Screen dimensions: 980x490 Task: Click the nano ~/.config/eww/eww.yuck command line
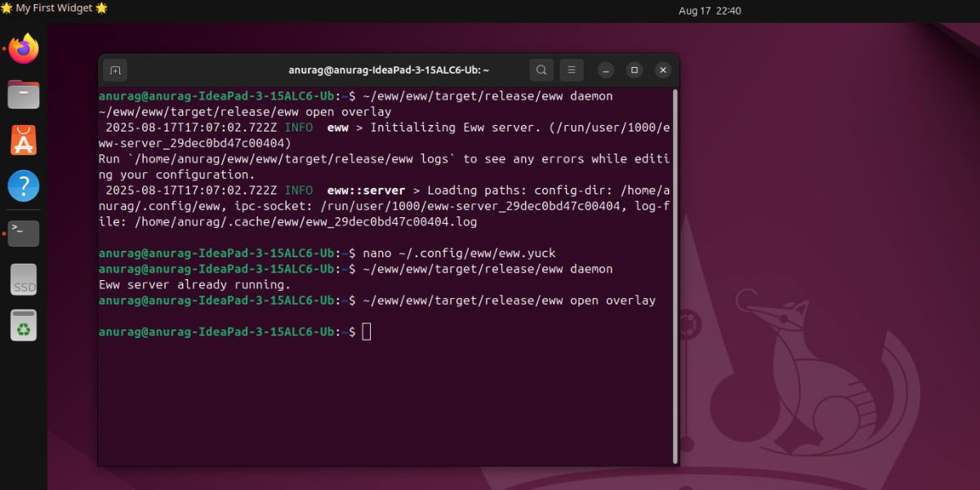point(459,253)
